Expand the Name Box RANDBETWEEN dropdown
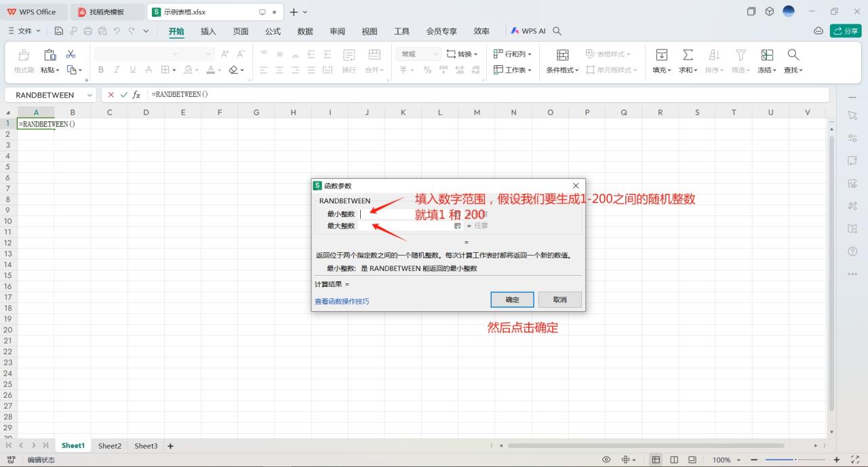This screenshot has height=467, width=868. [x=90, y=96]
